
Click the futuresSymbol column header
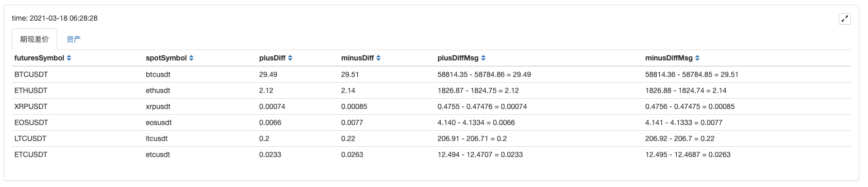tap(39, 58)
